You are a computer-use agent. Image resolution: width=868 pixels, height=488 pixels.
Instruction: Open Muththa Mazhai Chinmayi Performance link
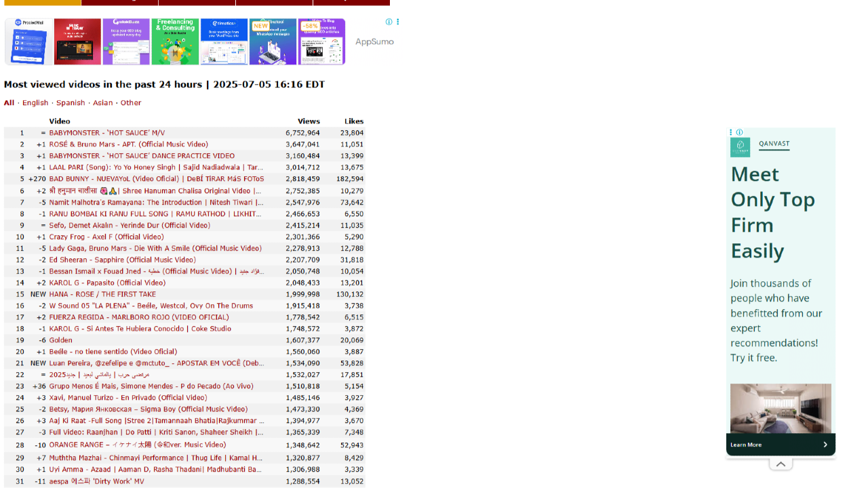click(x=156, y=458)
